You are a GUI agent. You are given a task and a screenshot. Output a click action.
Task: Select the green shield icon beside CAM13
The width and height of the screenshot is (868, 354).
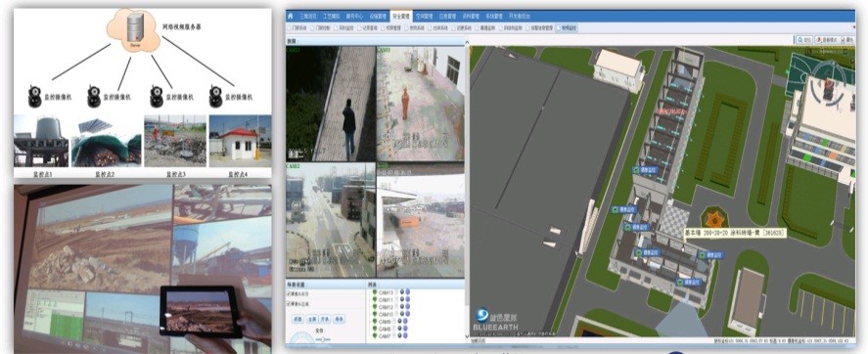click(374, 292)
